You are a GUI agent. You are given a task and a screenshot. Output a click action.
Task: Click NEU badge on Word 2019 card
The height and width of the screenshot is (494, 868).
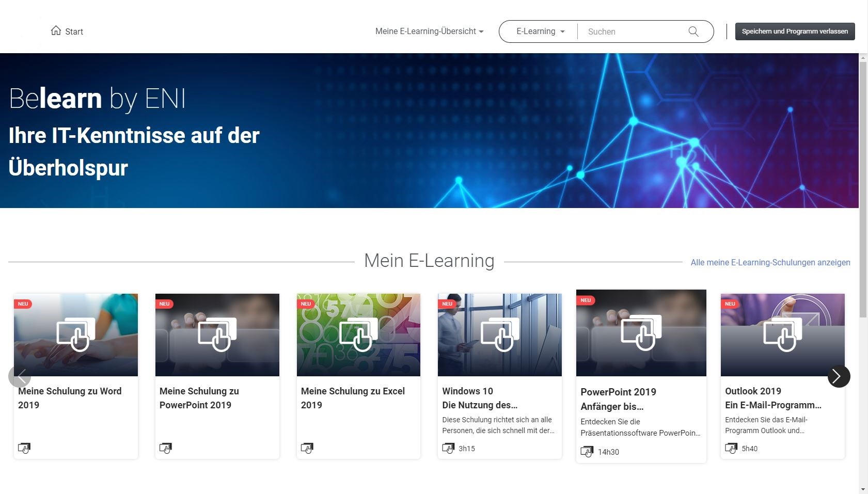[23, 304]
